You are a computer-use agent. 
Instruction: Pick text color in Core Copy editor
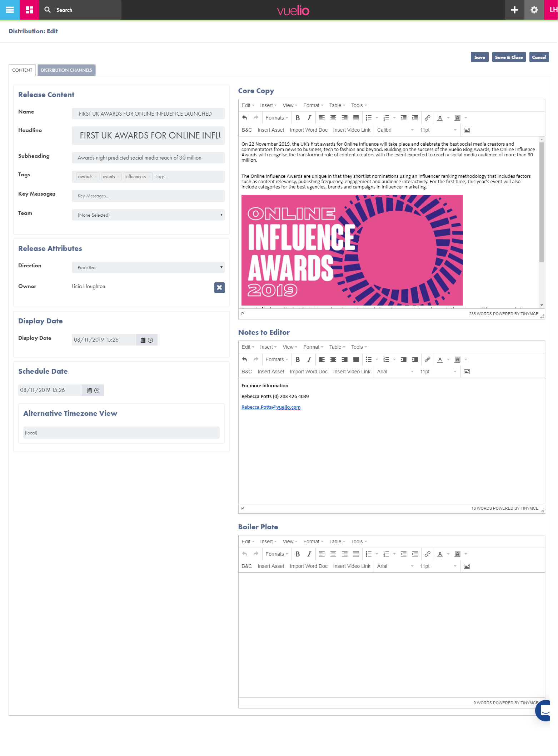tap(440, 118)
